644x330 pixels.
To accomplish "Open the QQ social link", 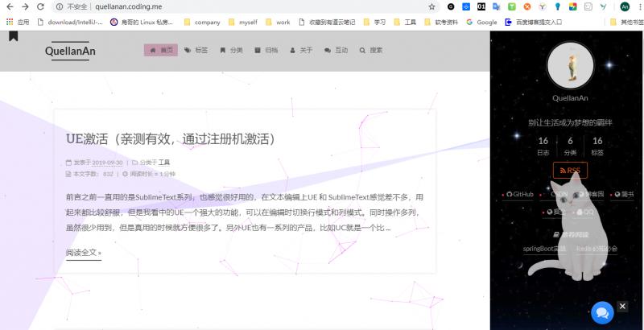I will click(x=585, y=212).
